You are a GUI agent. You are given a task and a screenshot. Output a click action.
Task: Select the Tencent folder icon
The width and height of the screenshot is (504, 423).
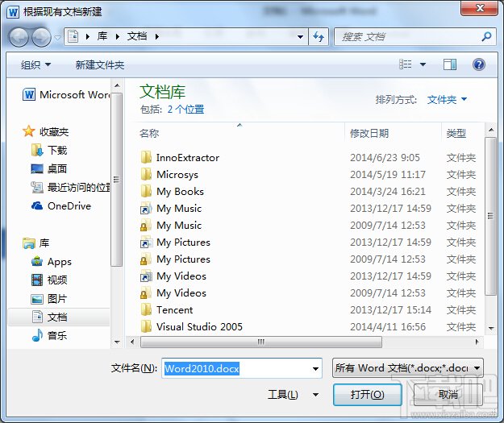146,310
